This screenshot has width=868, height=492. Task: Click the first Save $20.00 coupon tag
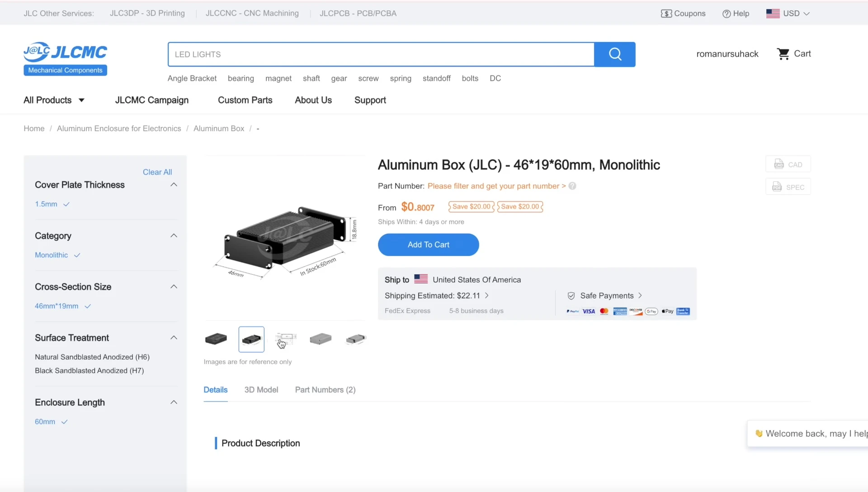coord(471,207)
